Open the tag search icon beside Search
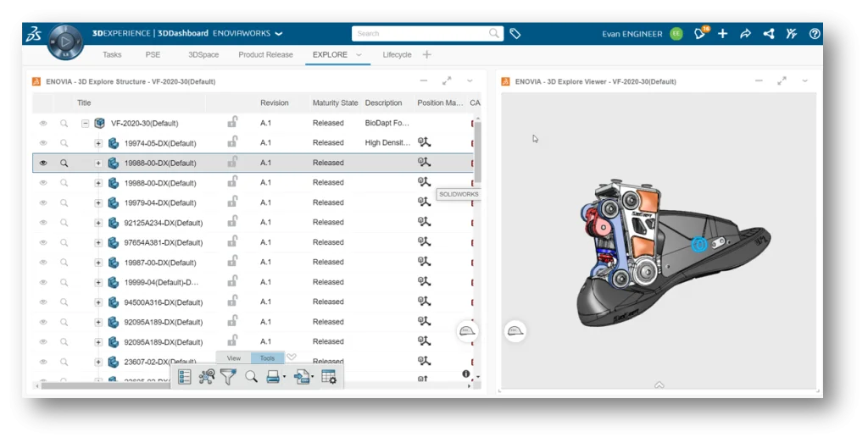Viewport: 868px width, 443px height. [515, 34]
